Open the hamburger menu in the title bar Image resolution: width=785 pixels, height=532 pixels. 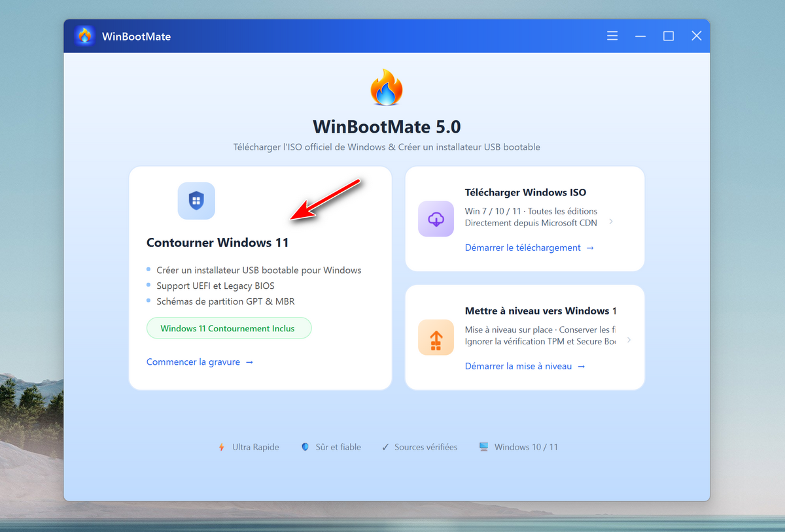[612, 36]
